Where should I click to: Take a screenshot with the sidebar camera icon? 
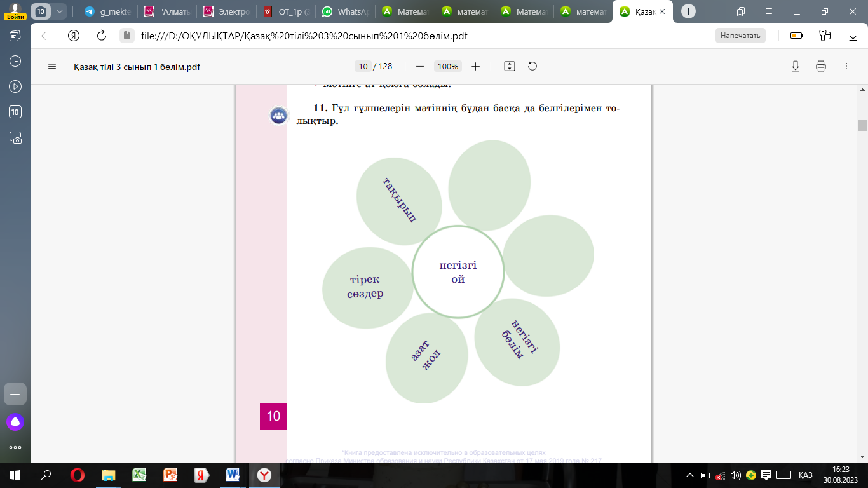(15, 137)
